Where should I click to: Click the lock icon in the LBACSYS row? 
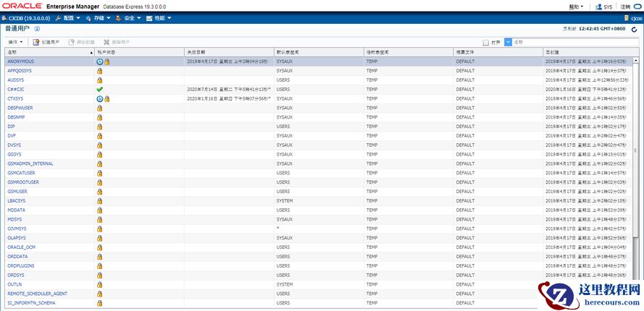(99, 200)
